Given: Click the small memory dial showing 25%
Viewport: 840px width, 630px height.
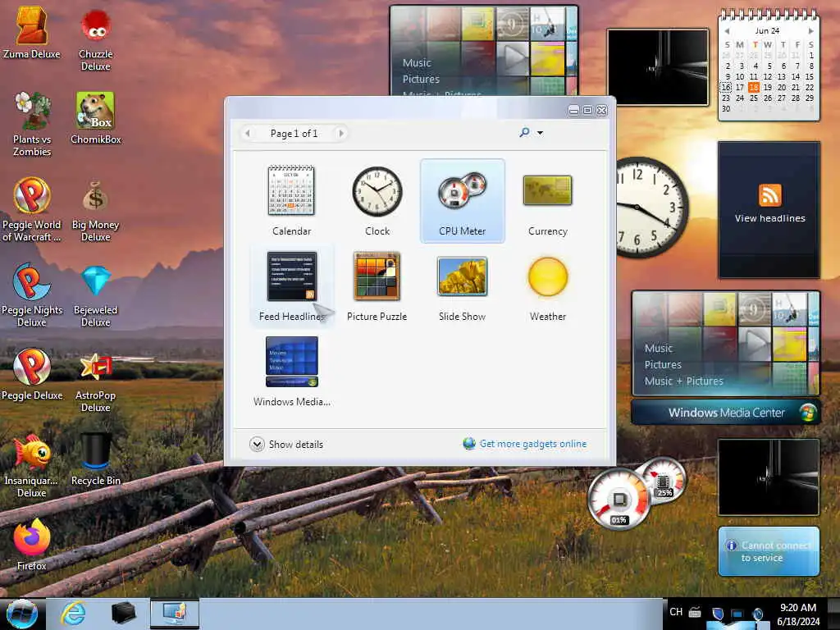Looking at the screenshot, I should coord(664,479).
